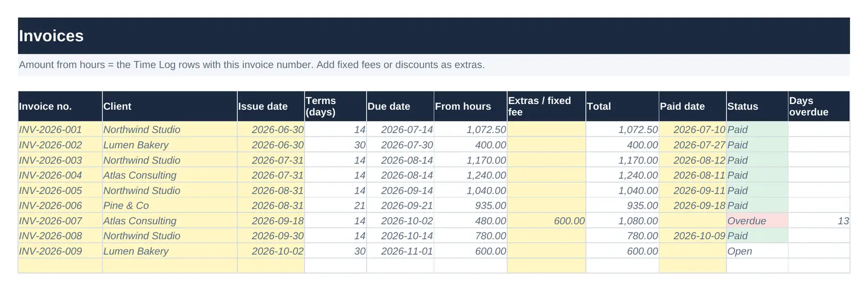
Task: Click invoice number INV-2026-005
Action: pyautogui.click(x=60, y=190)
